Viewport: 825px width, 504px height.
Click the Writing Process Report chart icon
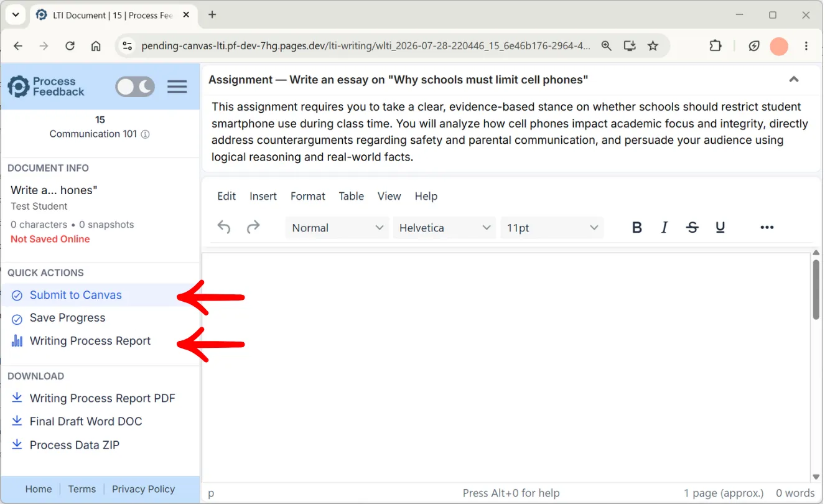[x=17, y=341]
